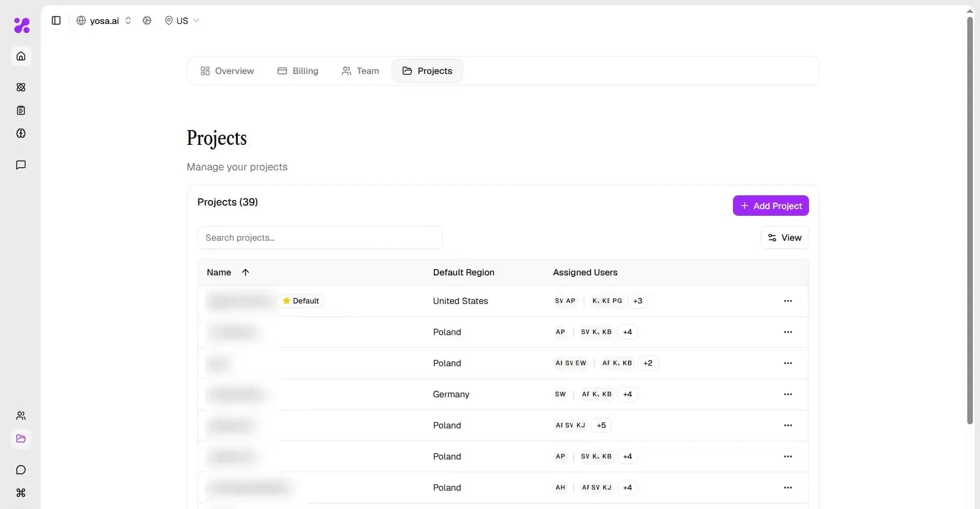
Task: Open the yosa.ai organization switcher
Action: pos(104,20)
